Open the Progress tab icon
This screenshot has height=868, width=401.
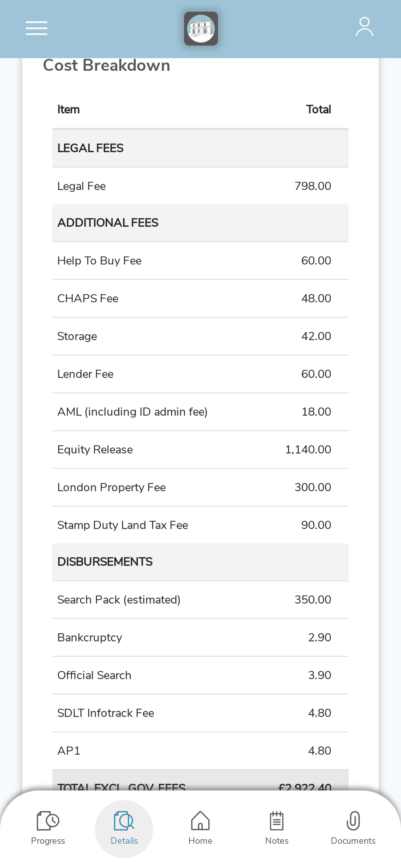[48, 821]
